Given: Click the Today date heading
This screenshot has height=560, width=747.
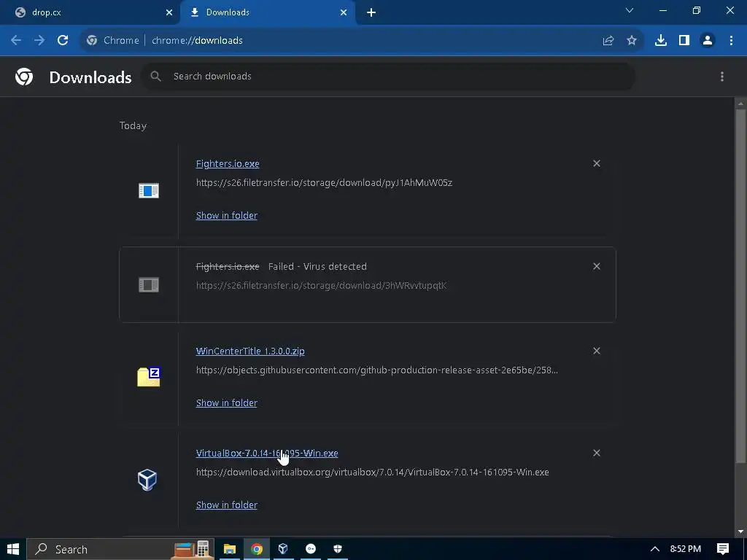Looking at the screenshot, I should (133, 125).
